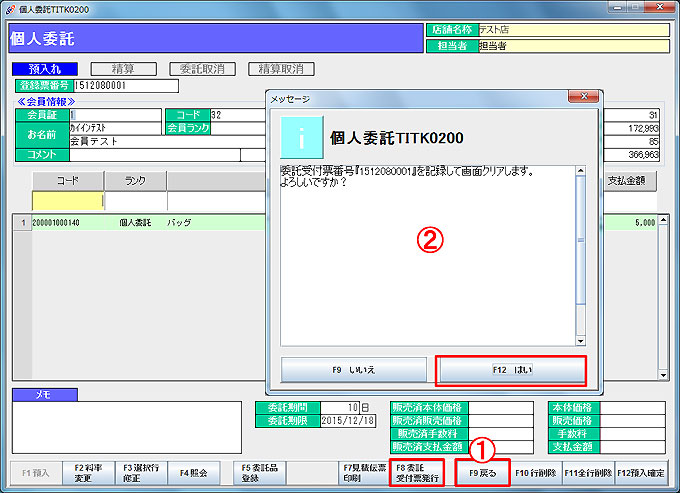Click the F10 行削除 function button
The image size is (680, 493).
pos(536,473)
